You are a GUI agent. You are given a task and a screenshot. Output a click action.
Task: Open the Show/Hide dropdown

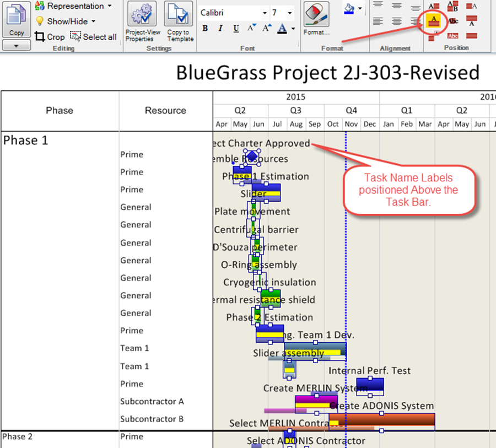(66, 21)
